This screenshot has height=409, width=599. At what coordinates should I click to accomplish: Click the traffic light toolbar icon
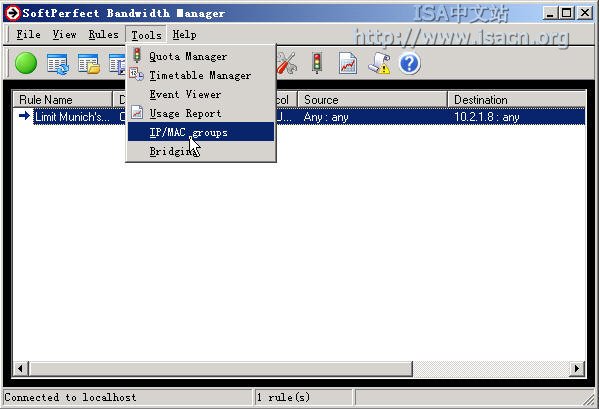[x=317, y=63]
